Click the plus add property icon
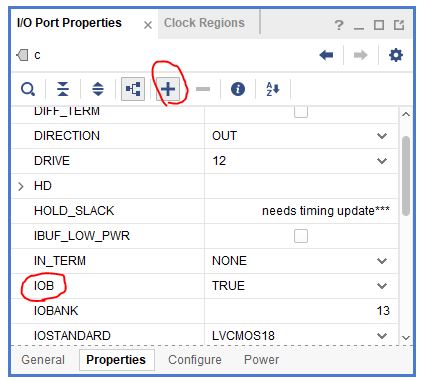The image size is (424, 381). click(x=168, y=89)
